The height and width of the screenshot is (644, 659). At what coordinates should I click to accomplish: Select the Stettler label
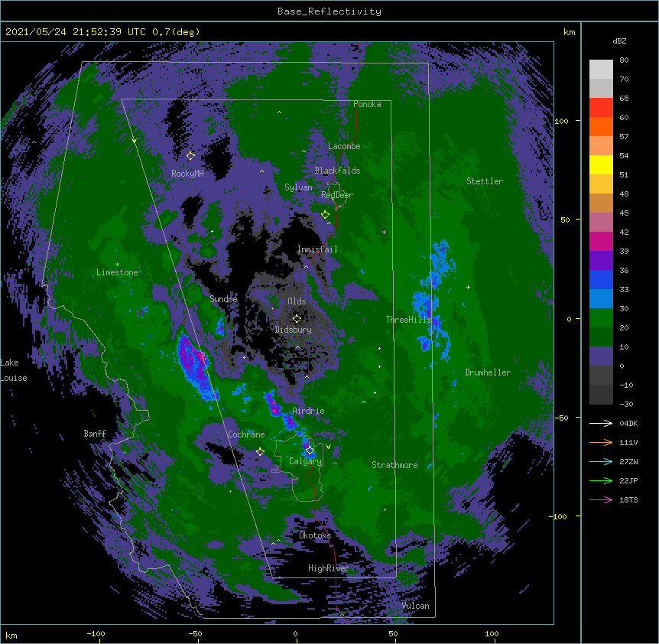[485, 181]
